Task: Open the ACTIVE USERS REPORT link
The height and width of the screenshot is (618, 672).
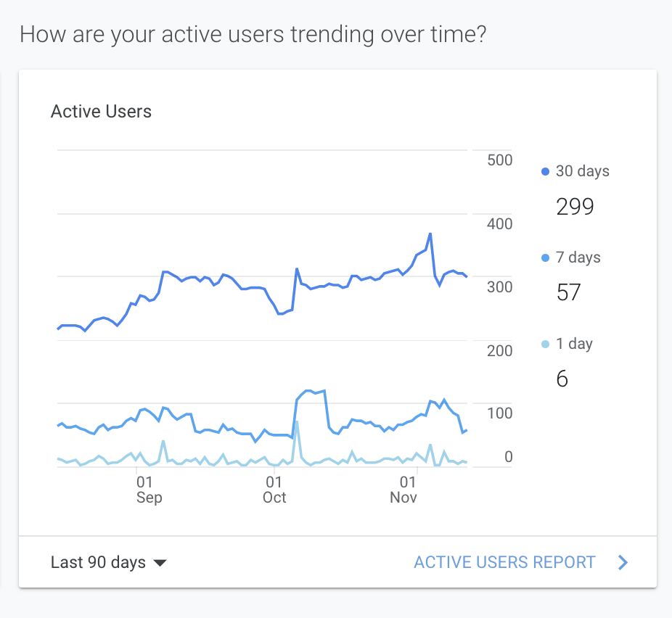Action: (x=504, y=562)
